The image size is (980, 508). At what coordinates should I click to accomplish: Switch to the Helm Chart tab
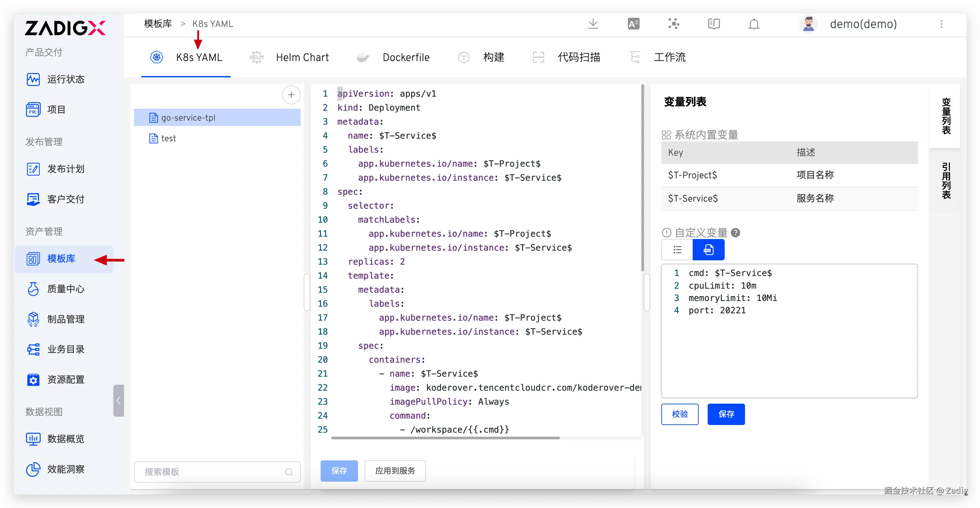click(x=302, y=57)
